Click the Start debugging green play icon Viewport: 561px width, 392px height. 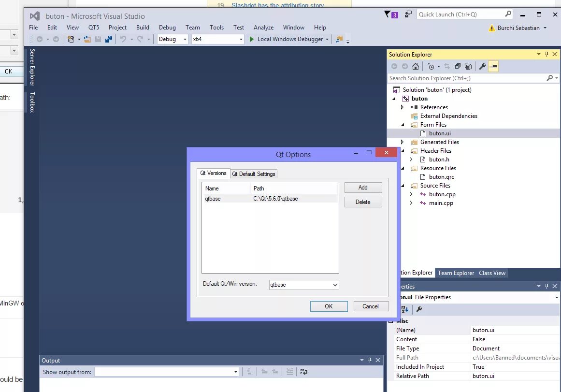(x=252, y=39)
